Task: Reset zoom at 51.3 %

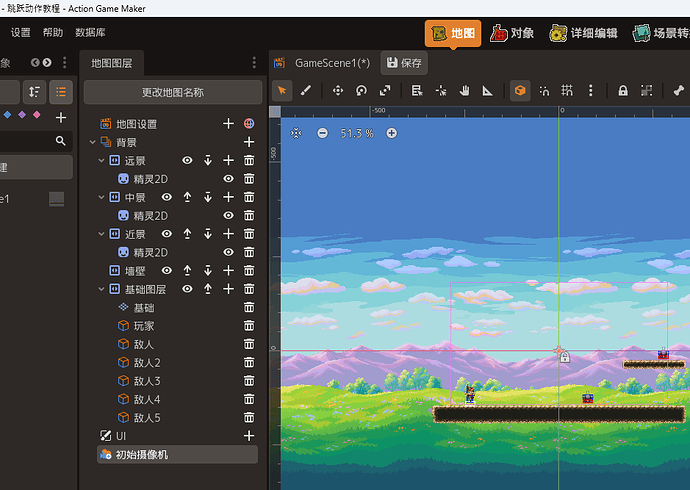Action: coord(357,133)
